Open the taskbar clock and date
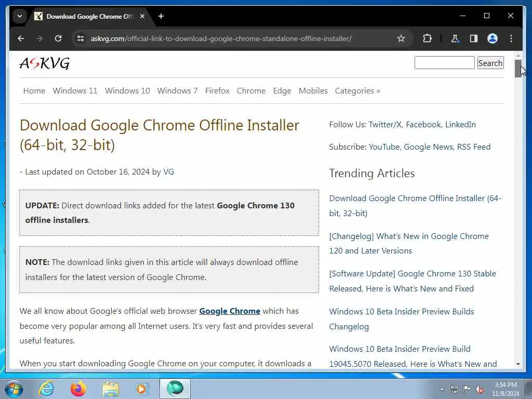Viewport: 532px width, 399px height. tap(506, 389)
